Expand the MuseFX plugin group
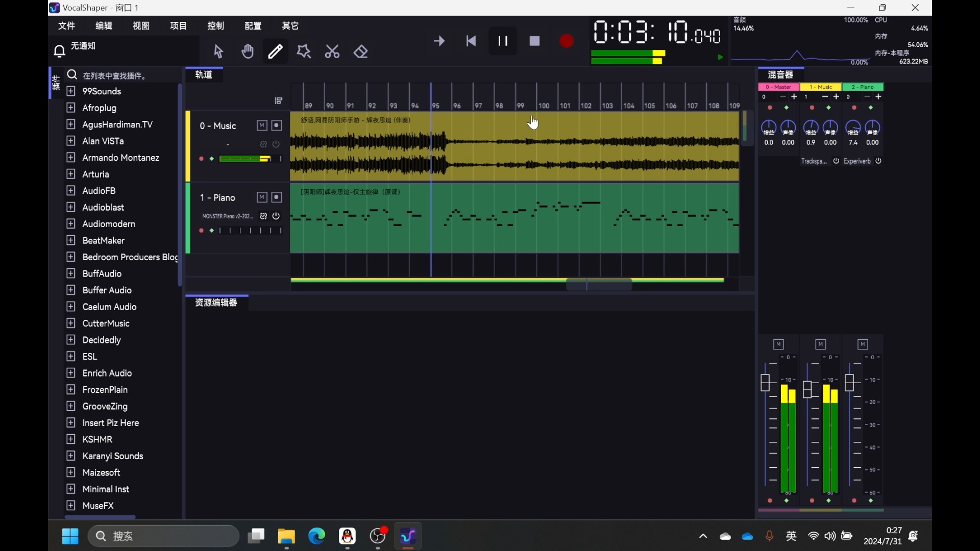Viewport: 980px width, 551px height. [x=71, y=506]
